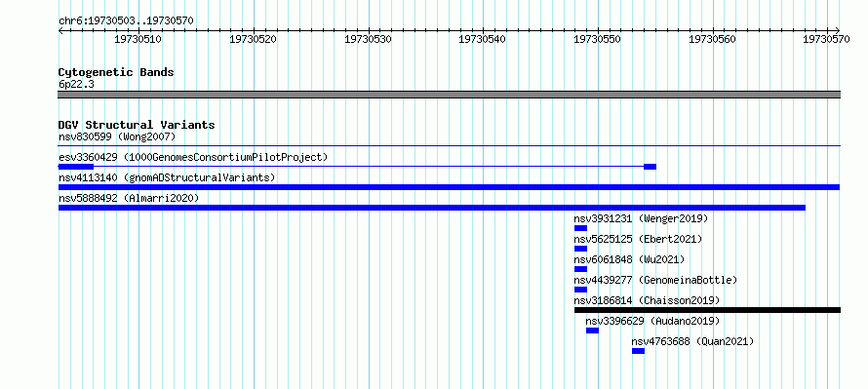Viewport: 868px width, 389px height.
Task: Click the Cytogenetic Bands track heading
Action: pyautogui.click(x=116, y=72)
